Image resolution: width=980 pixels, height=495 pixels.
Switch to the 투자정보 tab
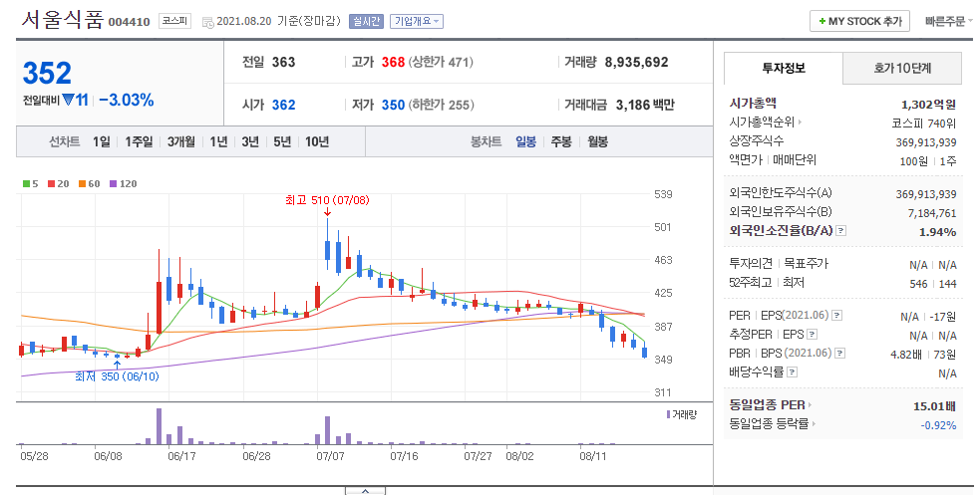point(784,68)
